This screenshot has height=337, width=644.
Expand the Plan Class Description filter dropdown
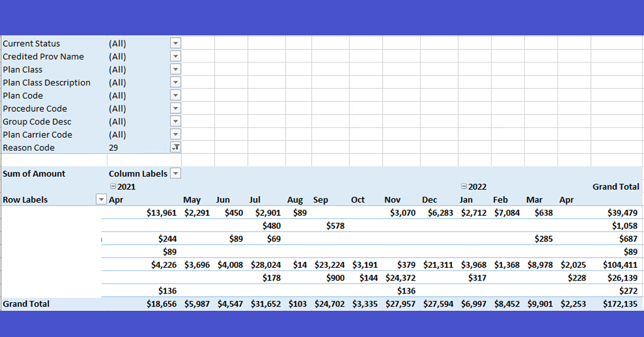[x=175, y=83]
